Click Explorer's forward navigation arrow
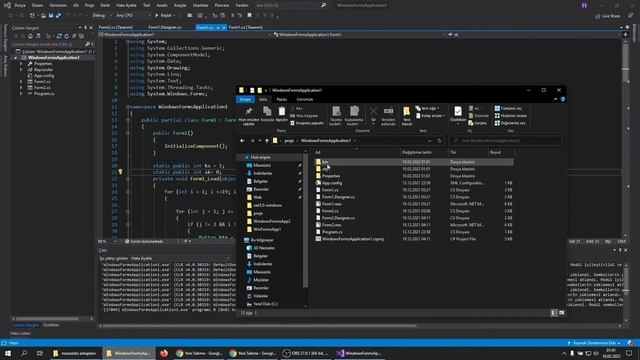Screen dimensions: 640x360 (x=252, y=141)
